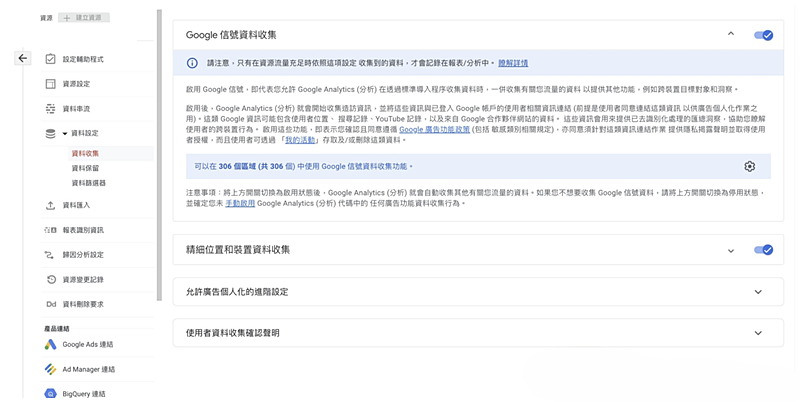Click the 設定輔助程式 checklist icon
The image size is (800, 402).
51,59
